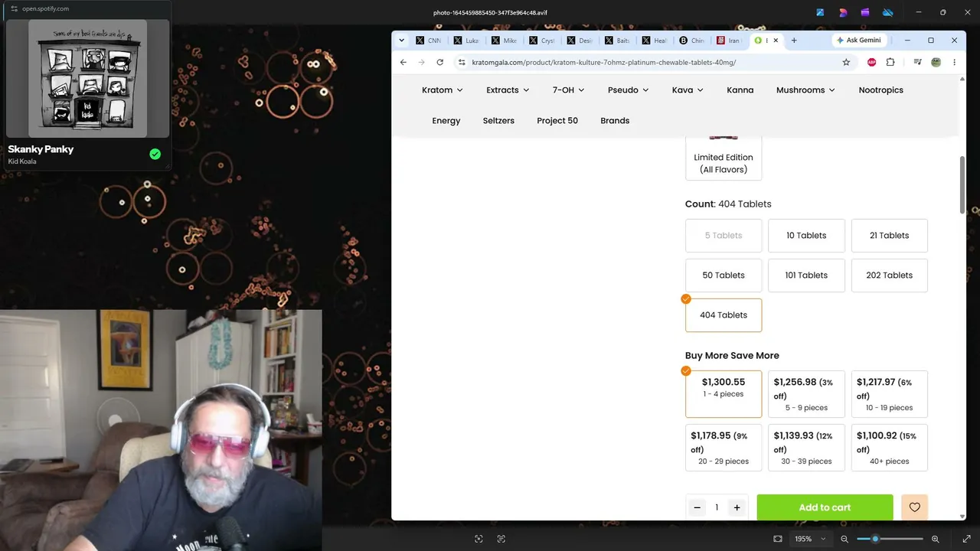Open site information icon in address bar

coord(462,62)
